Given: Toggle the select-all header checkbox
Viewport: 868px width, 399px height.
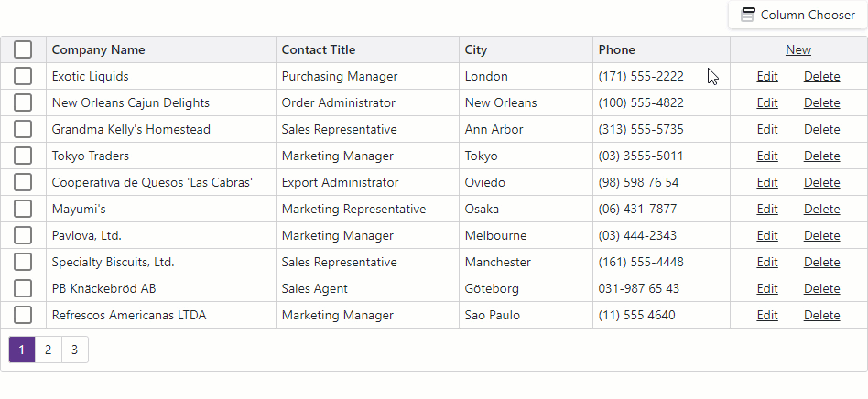Looking at the screenshot, I should pos(23,49).
